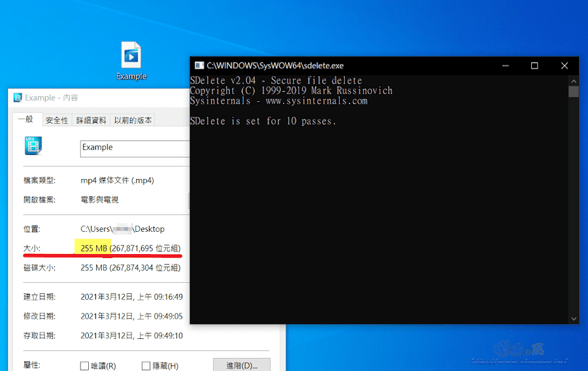Click the 'SDelete is set for 10 passes.' line
The image size is (588, 371).
pos(263,121)
